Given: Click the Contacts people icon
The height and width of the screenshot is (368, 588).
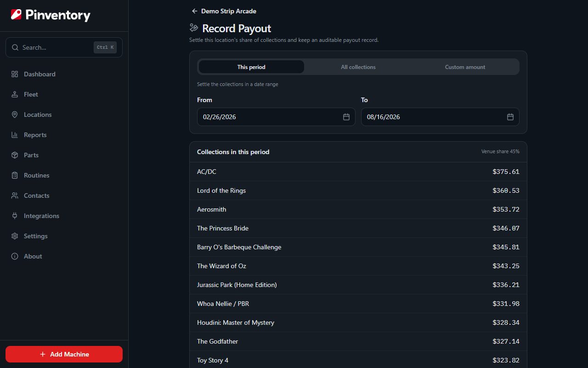Looking at the screenshot, I should click(15, 195).
